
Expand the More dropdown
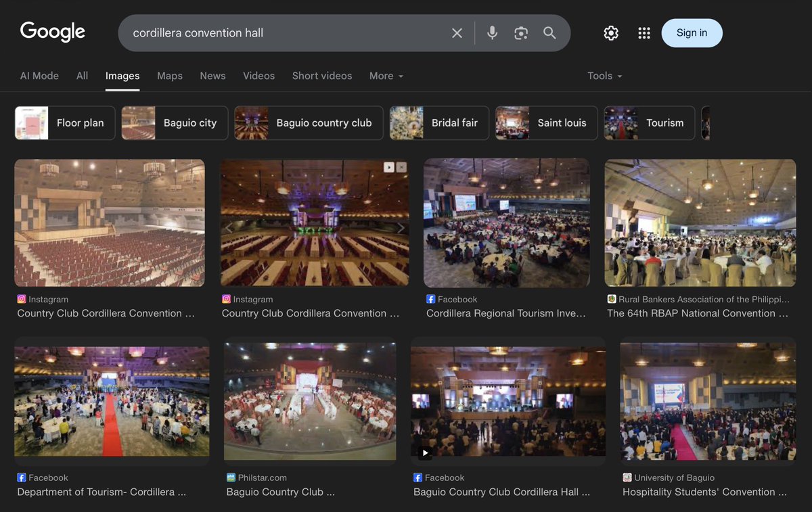tap(386, 76)
